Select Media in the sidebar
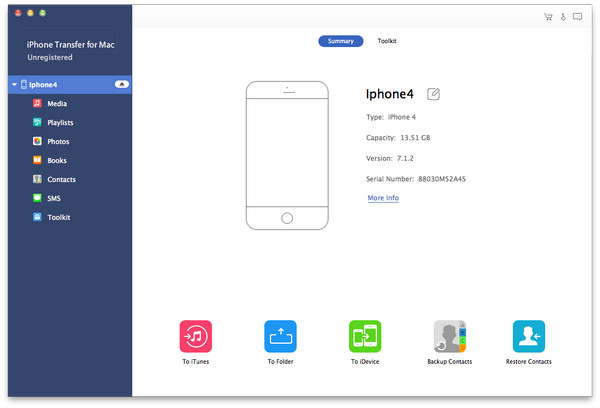The image size is (600, 408). pyautogui.click(x=57, y=103)
